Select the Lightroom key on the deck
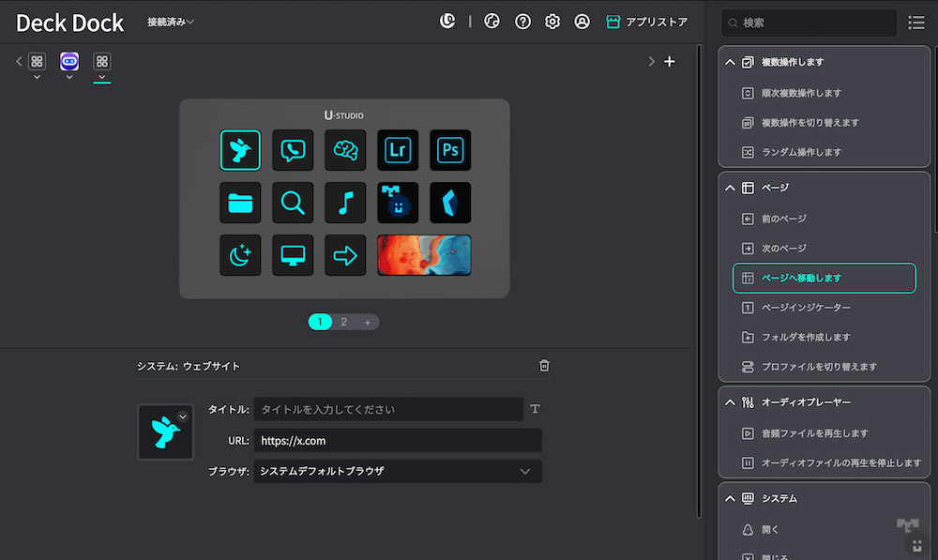This screenshot has height=560, width=938. click(x=398, y=150)
